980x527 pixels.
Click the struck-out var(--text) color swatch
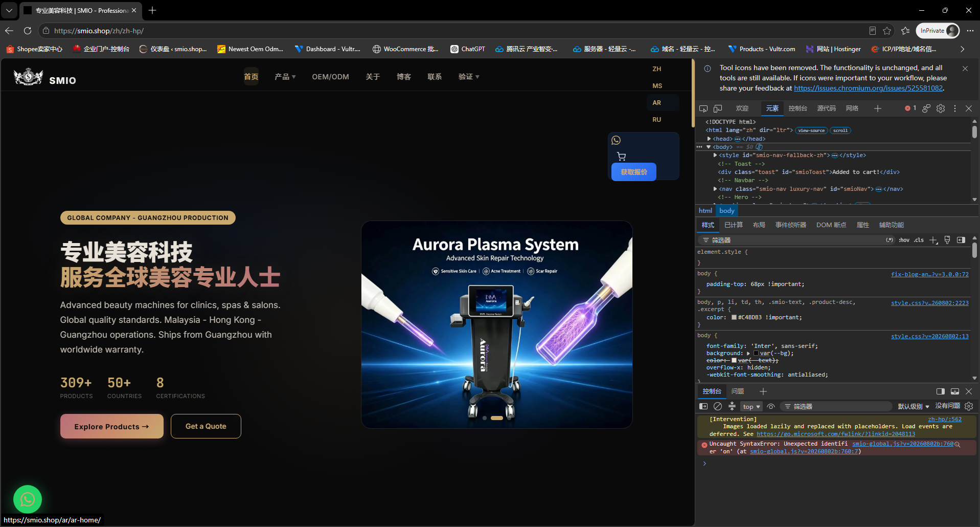point(734,361)
